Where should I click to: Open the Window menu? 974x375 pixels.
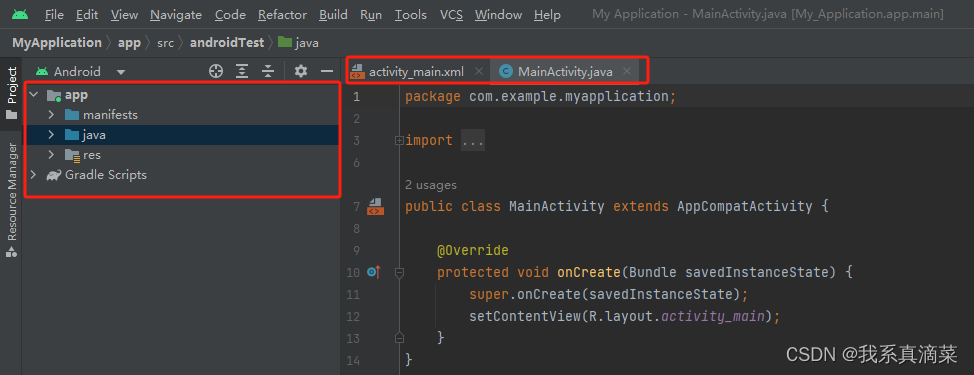click(x=498, y=15)
